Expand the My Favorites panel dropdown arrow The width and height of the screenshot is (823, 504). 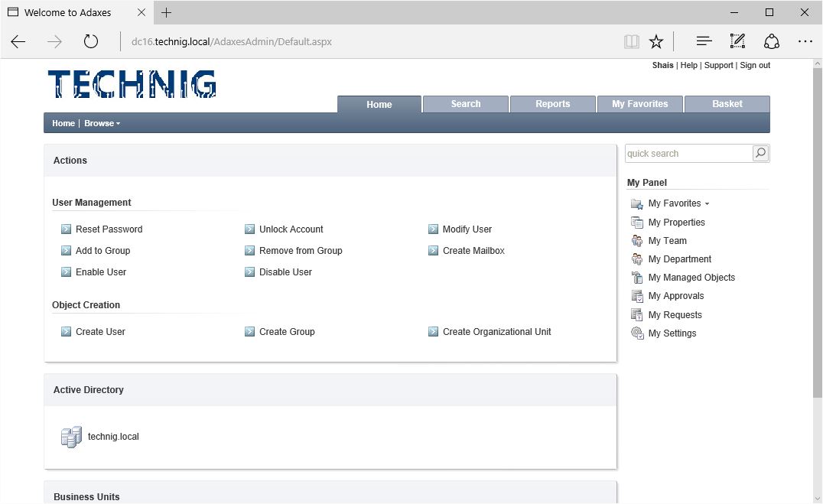coord(707,203)
